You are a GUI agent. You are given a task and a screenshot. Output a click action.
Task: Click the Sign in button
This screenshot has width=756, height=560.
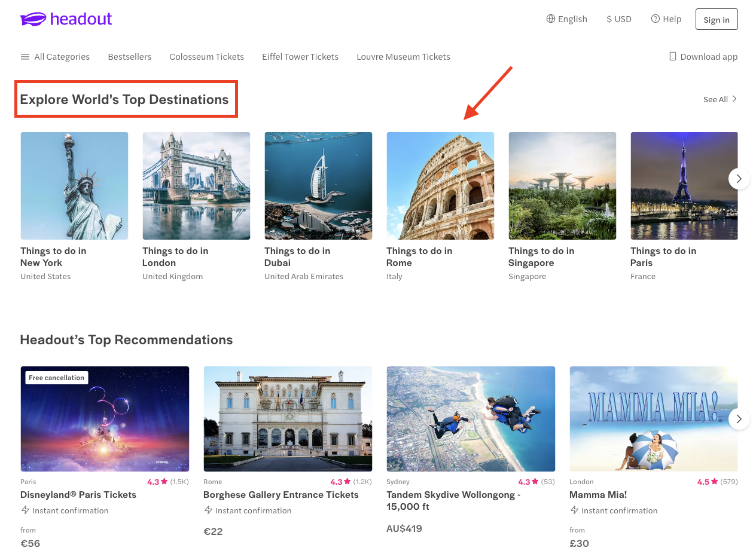717,19
